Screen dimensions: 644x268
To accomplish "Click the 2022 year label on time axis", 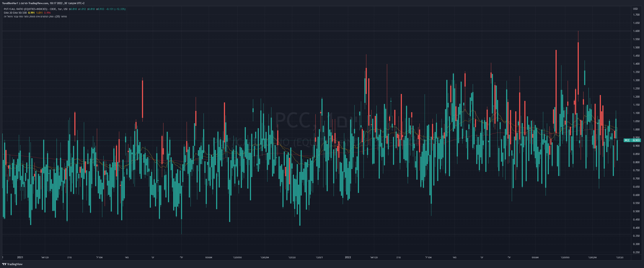I will point(348,257).
